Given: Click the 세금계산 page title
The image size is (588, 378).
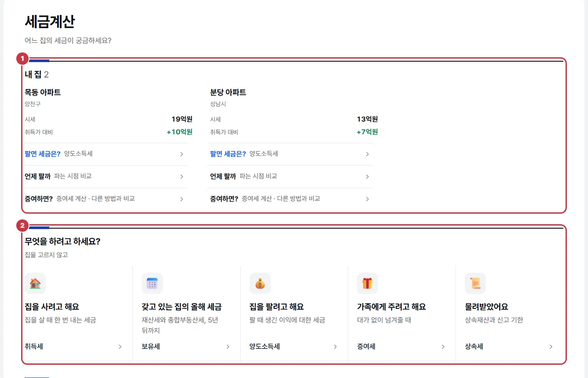Looking at the screenshot, I should tap(50, 22).
